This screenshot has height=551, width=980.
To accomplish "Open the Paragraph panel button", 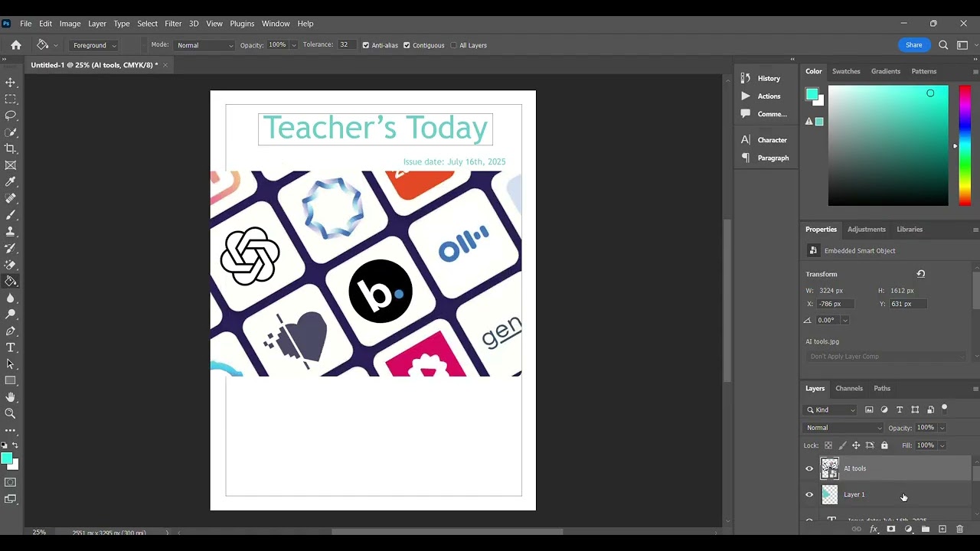I will click(x=765, y=158).
